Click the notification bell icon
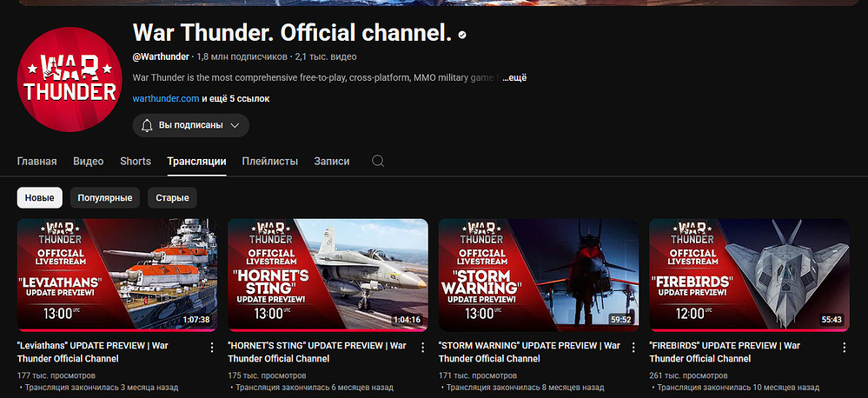 (147, 126)
